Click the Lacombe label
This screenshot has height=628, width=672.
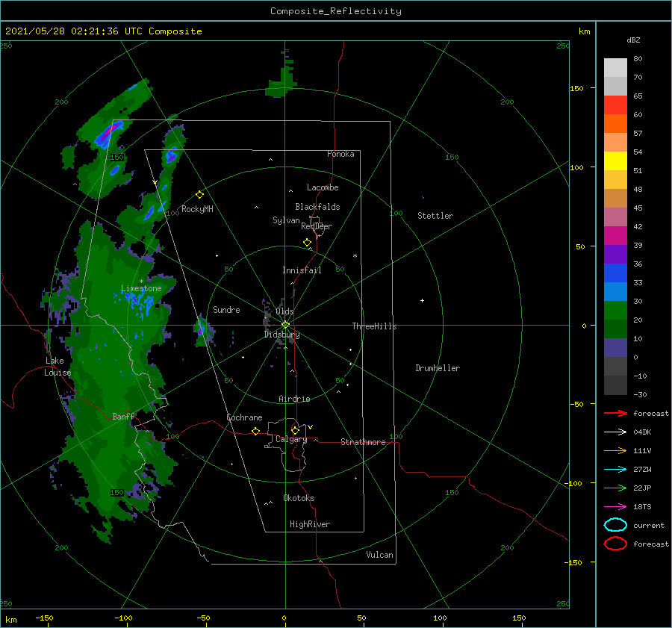(x=323, y=187)
